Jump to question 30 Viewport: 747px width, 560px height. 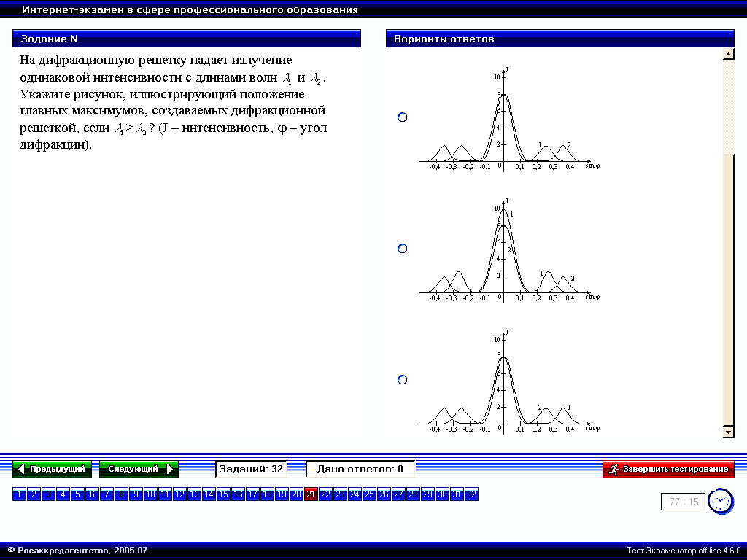(x=442, y=494)
